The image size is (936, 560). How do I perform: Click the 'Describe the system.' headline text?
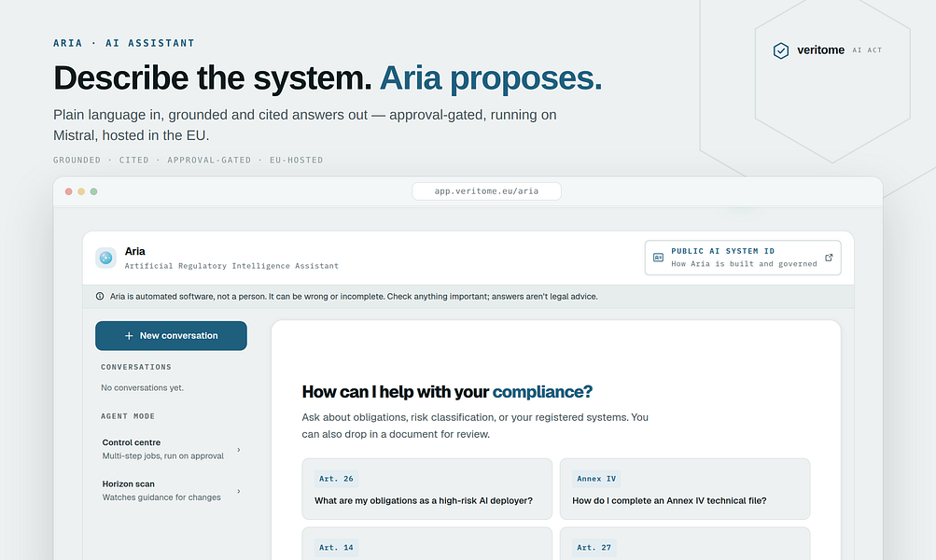213,78
